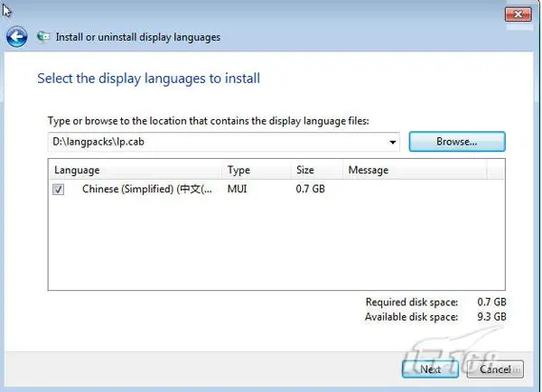Click the language pack wizard title icon
Image resolution: width=542 pixels, height=392 pixels.
click(43, 37)
